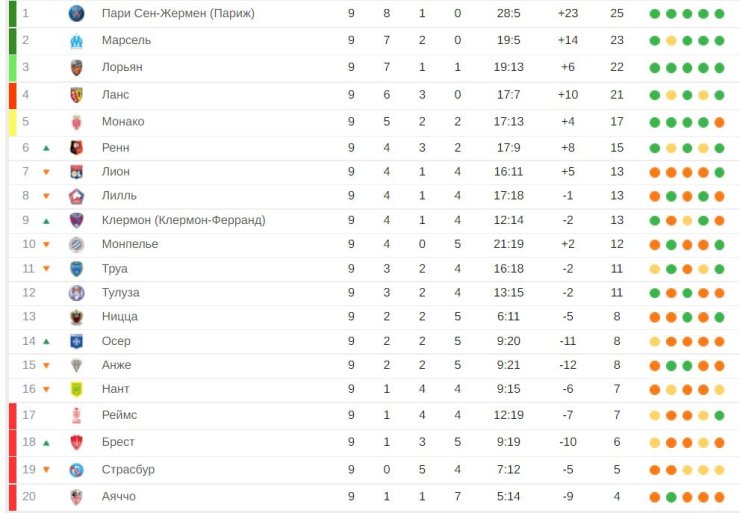Click the Lorient team crest
The height and width of the screenshot is (513, 740).
pyautogui.click(x=76, y=67)
